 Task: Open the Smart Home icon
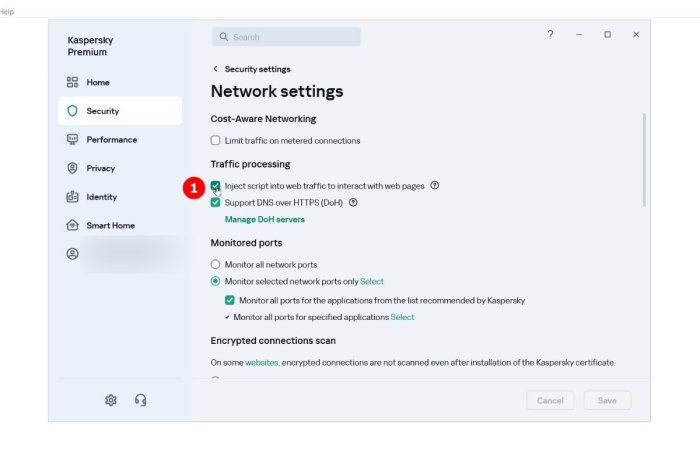[x=72, y=225]
